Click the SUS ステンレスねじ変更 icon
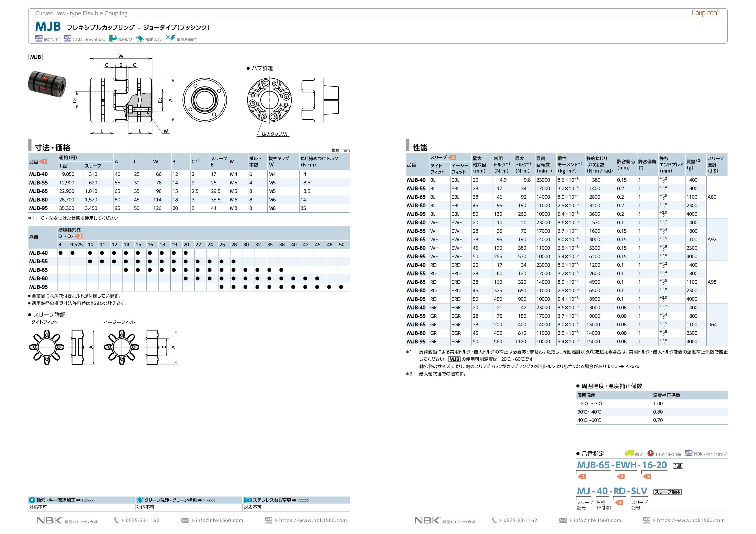Screen dimensions: 756x534 248,500
